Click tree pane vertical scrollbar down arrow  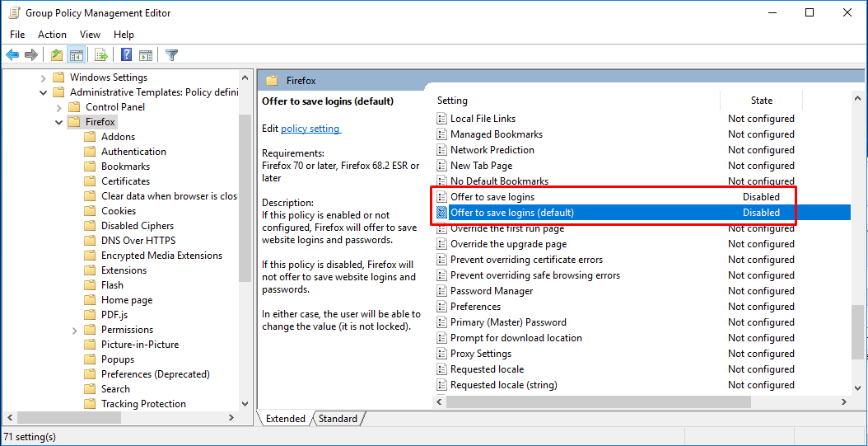245,404
